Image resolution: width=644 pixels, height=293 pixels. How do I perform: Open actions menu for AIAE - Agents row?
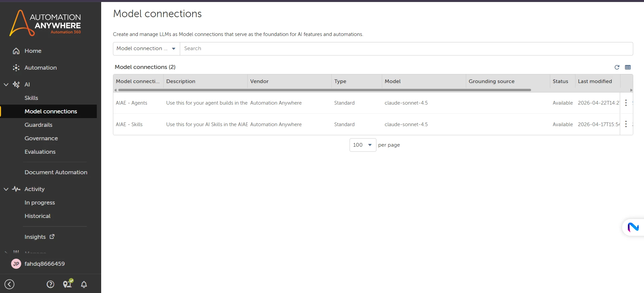click(x=626, y=103)
